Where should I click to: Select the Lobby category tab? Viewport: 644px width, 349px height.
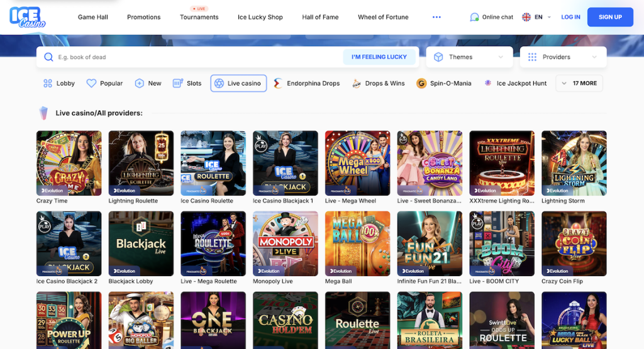[x=59, y=84]
